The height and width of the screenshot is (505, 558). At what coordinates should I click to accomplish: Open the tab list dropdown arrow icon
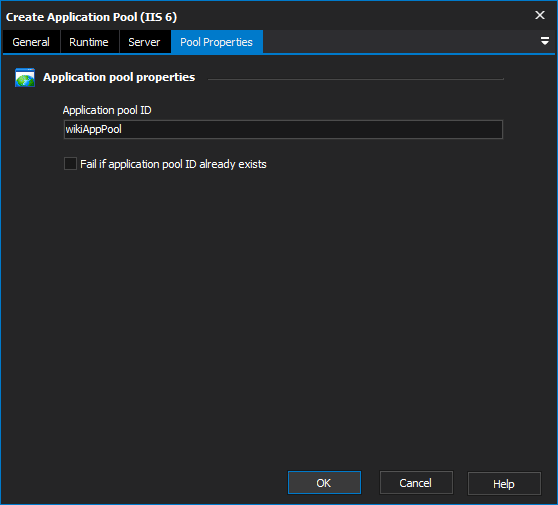click(x=544, y=41)
